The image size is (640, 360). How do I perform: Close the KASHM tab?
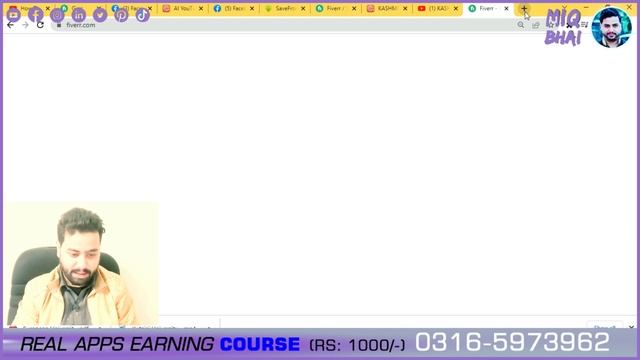tap(405, 8)
